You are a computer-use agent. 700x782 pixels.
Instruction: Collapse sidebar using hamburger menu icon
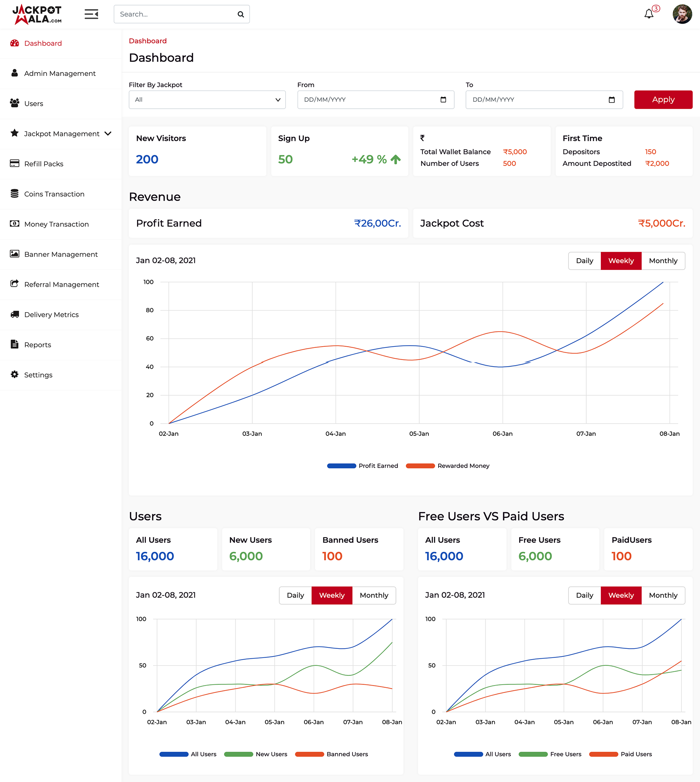(x=92, y=14)
